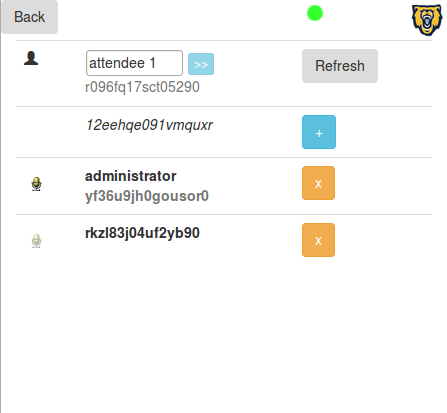Remove administrator with the orange x button
Image resolution: width=447 pixels, height=413 pixels.
point(318,183)
